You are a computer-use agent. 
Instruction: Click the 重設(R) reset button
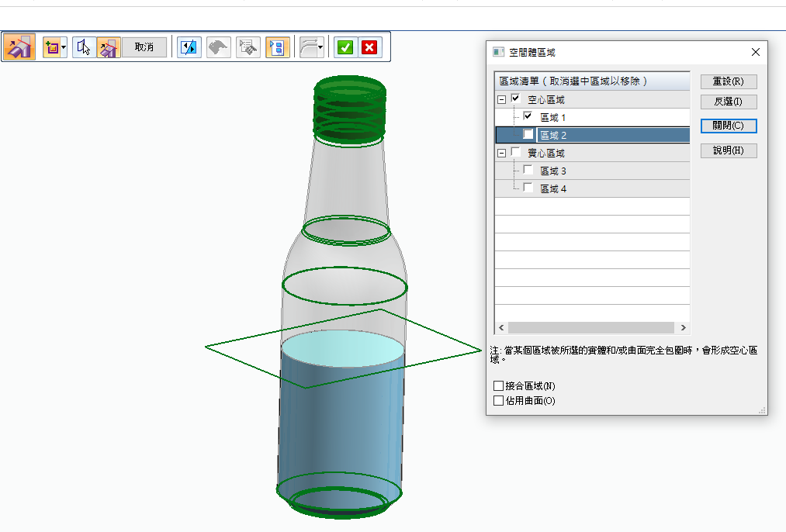tap(728, 81)
